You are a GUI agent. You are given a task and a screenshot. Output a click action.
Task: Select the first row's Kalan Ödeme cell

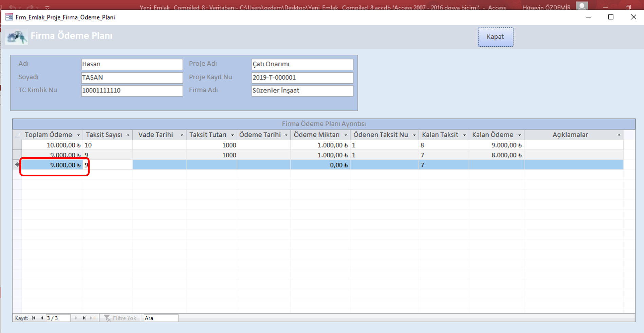point(496,145)
